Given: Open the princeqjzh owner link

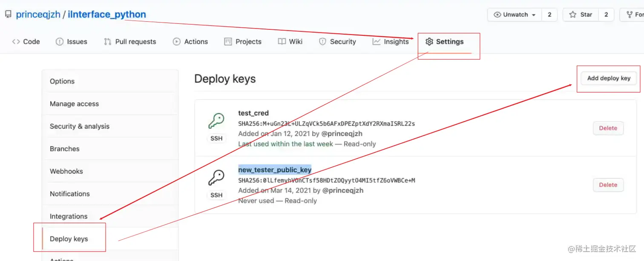Looking at the screenshot, I should coord(38,14).
